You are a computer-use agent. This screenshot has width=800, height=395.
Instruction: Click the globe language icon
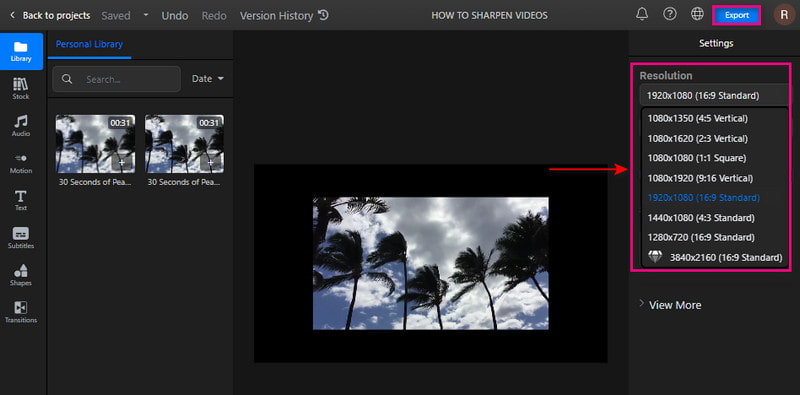697,15
